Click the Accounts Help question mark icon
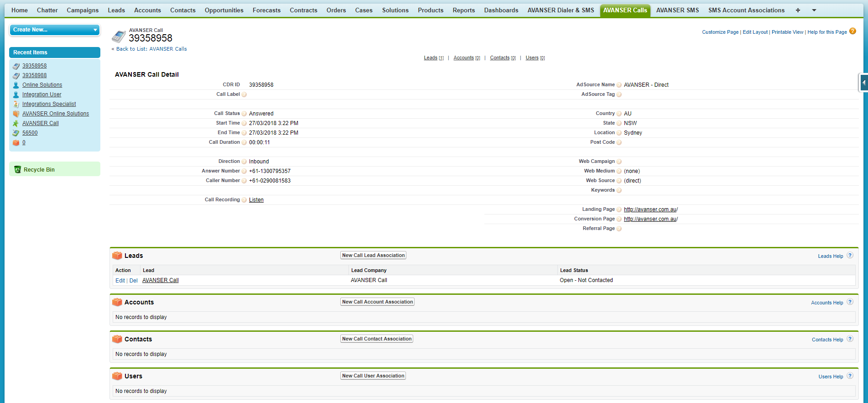 (850, 302)
